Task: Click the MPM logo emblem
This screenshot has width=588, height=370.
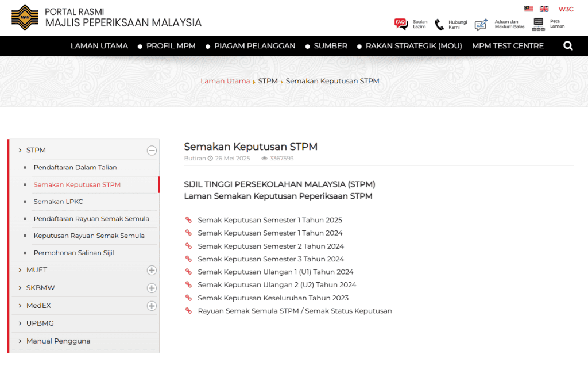Action: (x=25, y=17)
